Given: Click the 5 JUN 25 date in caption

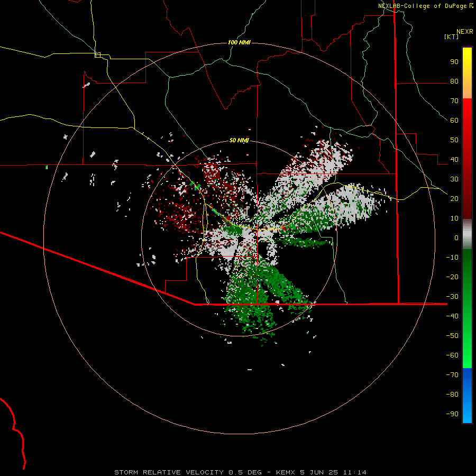Looking at the screenshot, I should pos(319,472).
